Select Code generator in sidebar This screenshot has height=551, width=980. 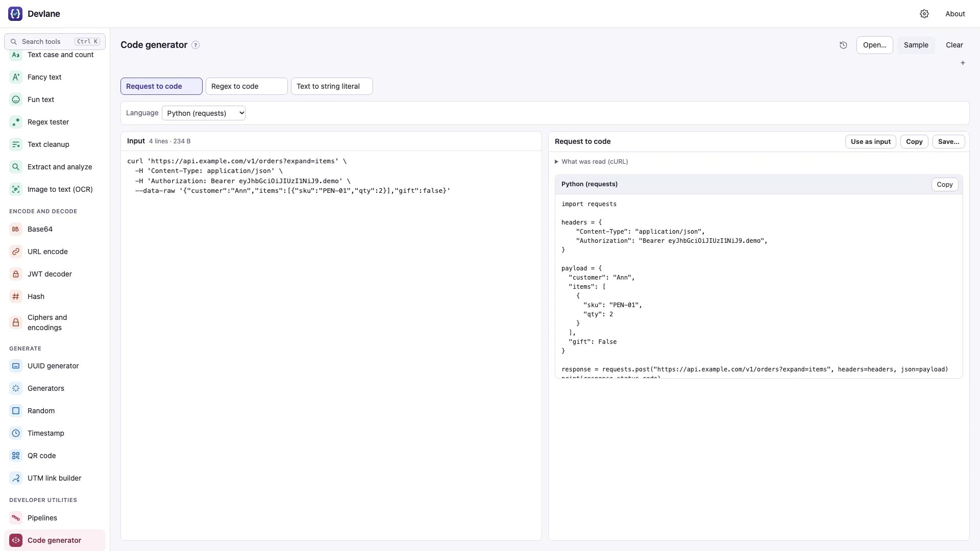[x=55, y=540]
